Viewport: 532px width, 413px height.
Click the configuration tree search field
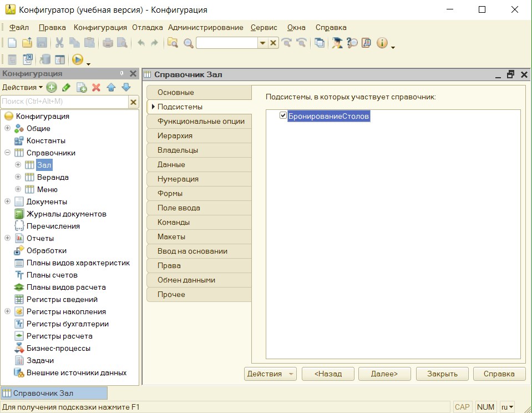coord(64,102)
